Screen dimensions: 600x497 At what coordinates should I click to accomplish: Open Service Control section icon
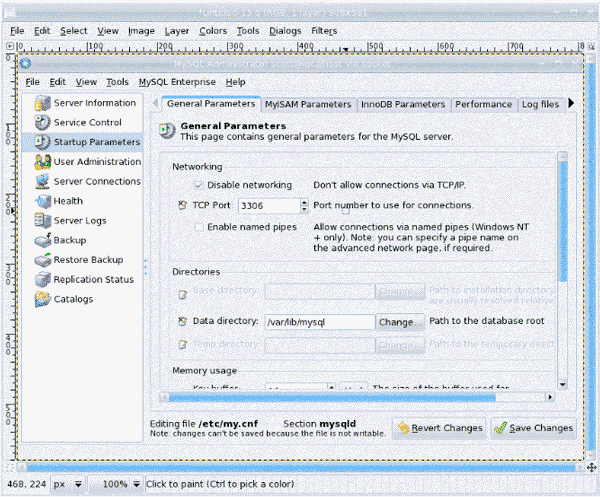click(42, 122)
